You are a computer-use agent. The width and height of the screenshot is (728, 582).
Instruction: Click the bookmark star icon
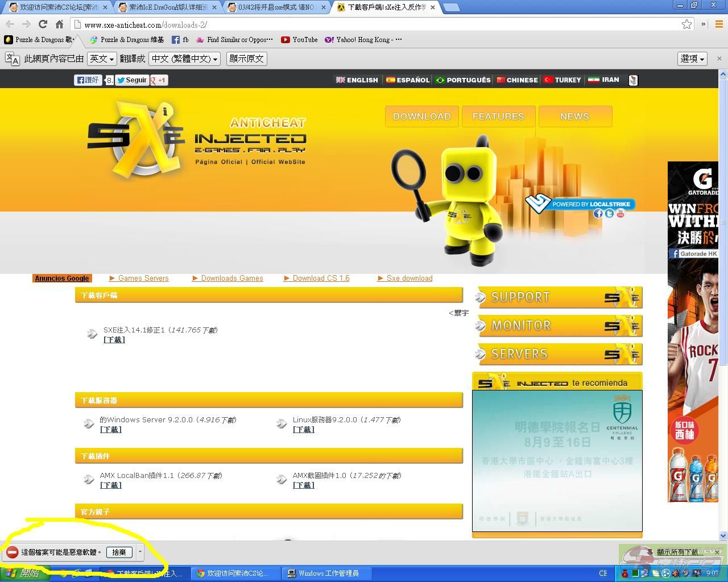pos(686,24)
